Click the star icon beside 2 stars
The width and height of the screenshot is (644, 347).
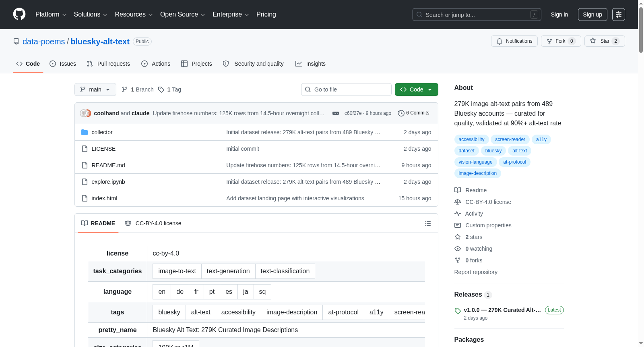pyautogui.click(x=458, y=237)
